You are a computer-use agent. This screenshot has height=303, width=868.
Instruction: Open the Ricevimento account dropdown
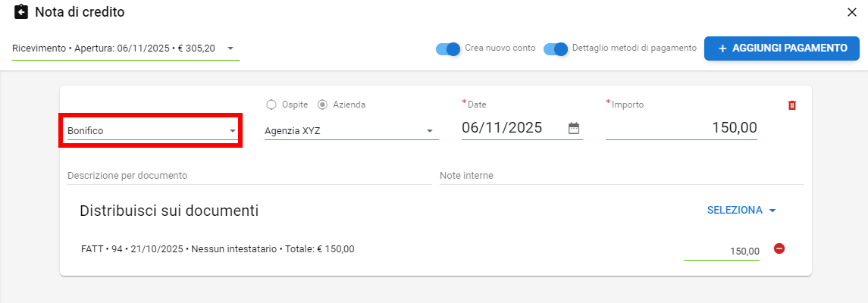(125, 48)
